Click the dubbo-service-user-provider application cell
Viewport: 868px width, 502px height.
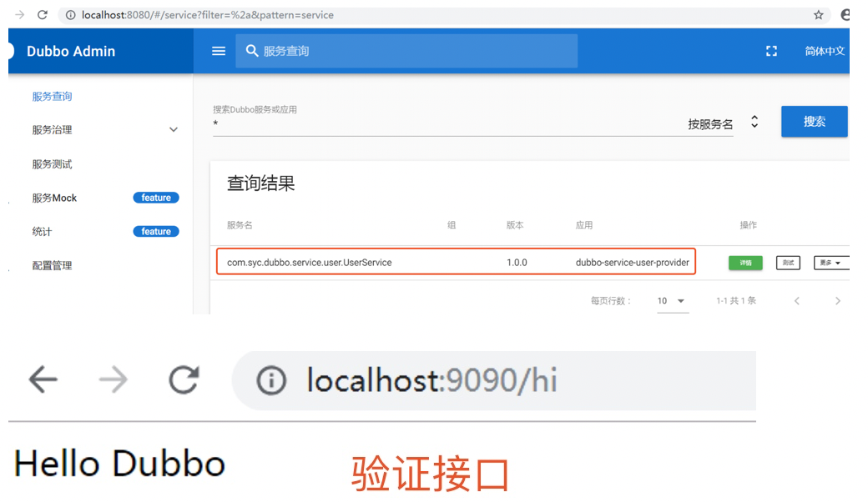coord(632,263)
